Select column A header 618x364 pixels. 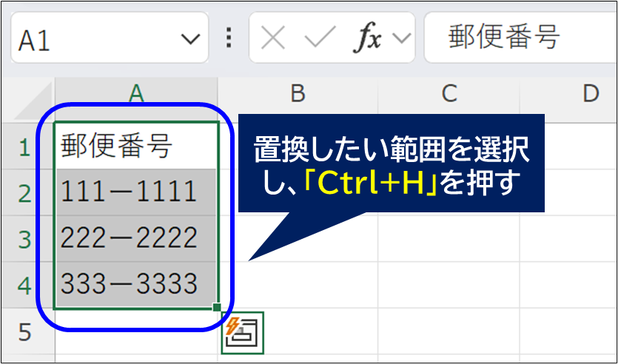(135, 93)
